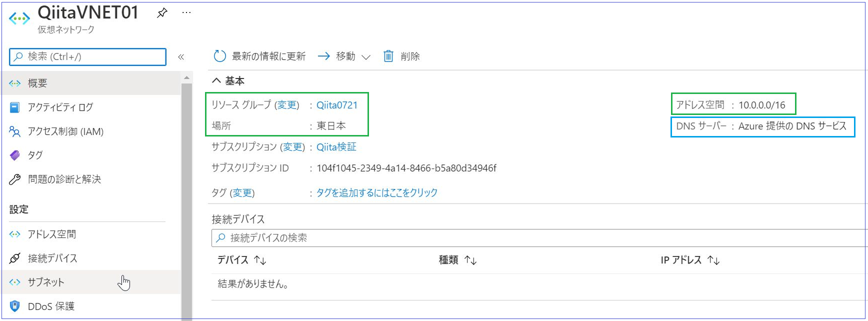The width and height of the screenshot is (868, 321).
Task: Click the sidebar scrollbar up arrow
Action: click(186, 78)
